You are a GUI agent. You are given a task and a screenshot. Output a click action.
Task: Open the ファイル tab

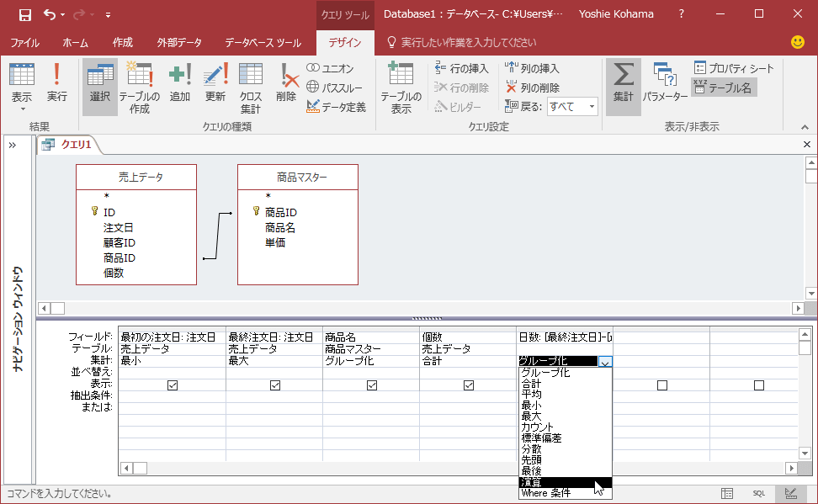24,43
